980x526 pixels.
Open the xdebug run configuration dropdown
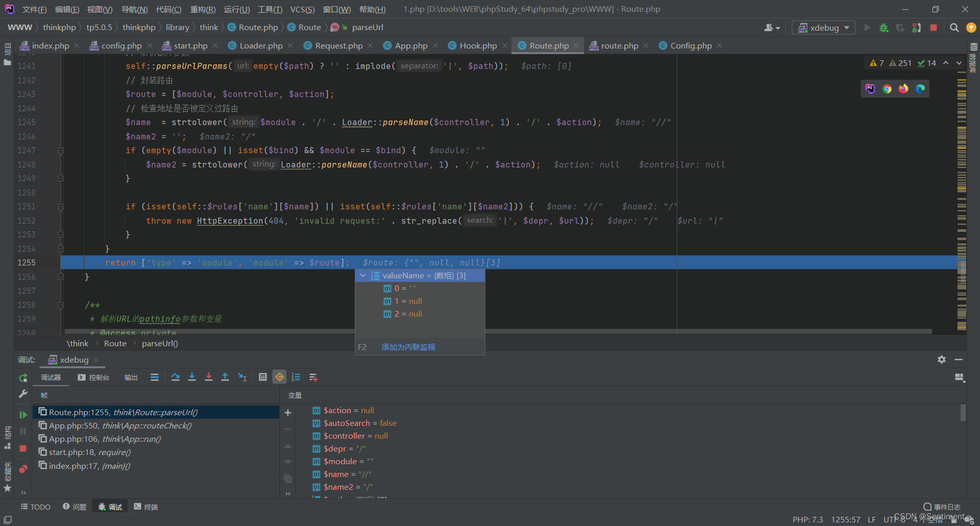pyautogui.click(x=824, y=28)
